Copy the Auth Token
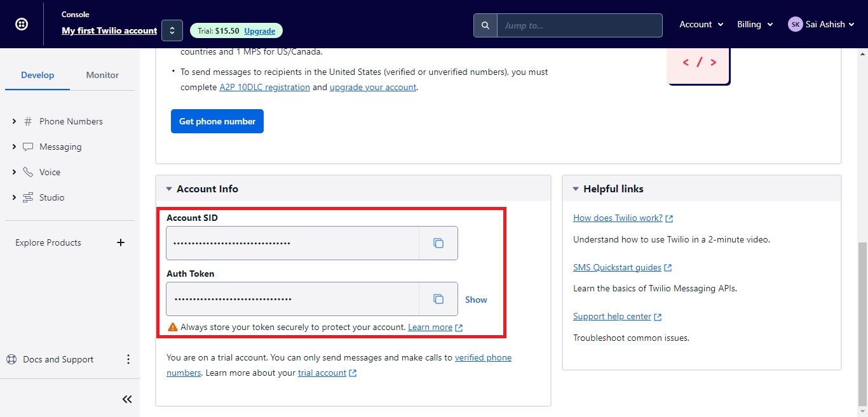The height and width of the screenshot is (417, 868). coord(438,299)
